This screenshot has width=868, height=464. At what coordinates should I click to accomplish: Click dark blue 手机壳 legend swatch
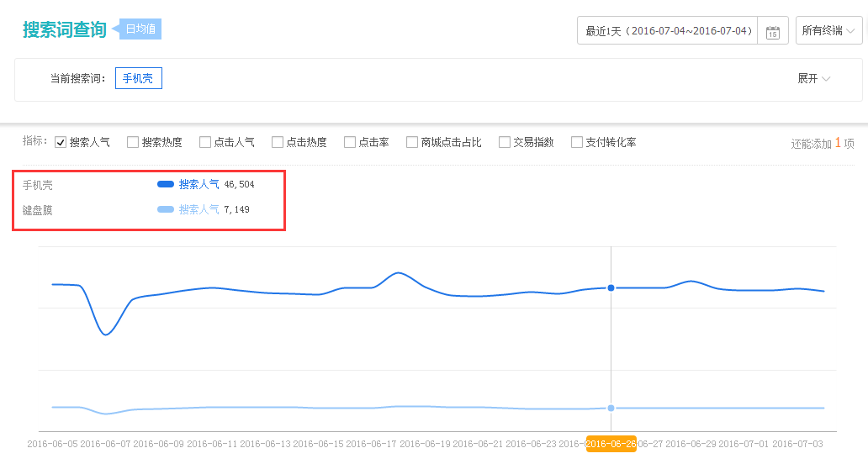click(166, 184)
